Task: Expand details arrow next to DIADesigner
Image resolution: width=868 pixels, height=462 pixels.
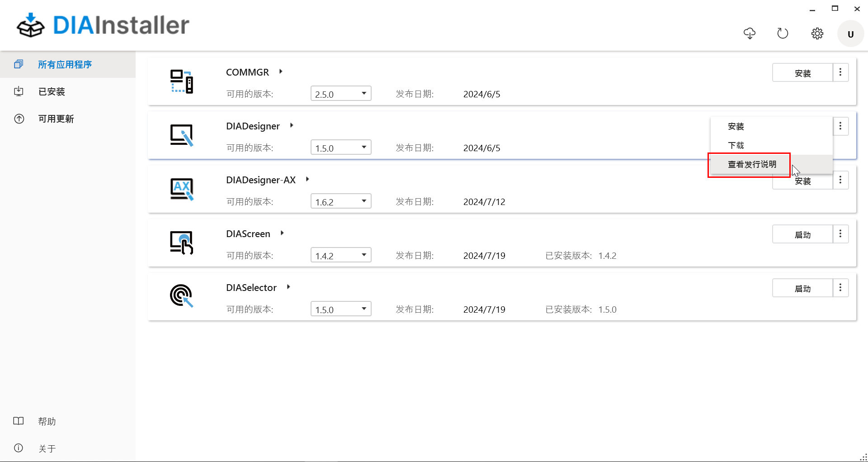Action: [292, 125]
